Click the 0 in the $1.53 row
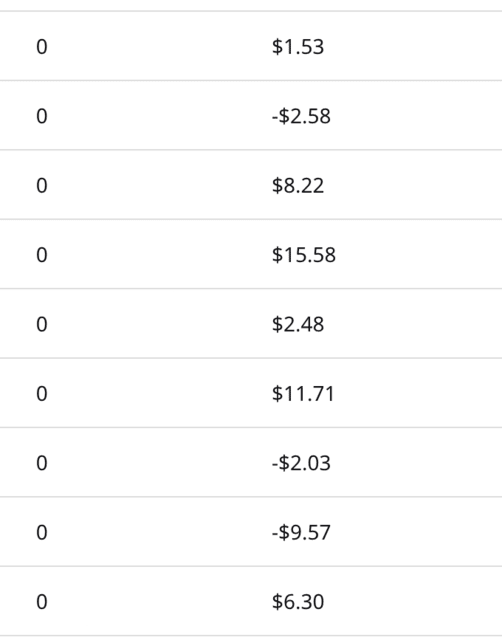 point(42,47)
